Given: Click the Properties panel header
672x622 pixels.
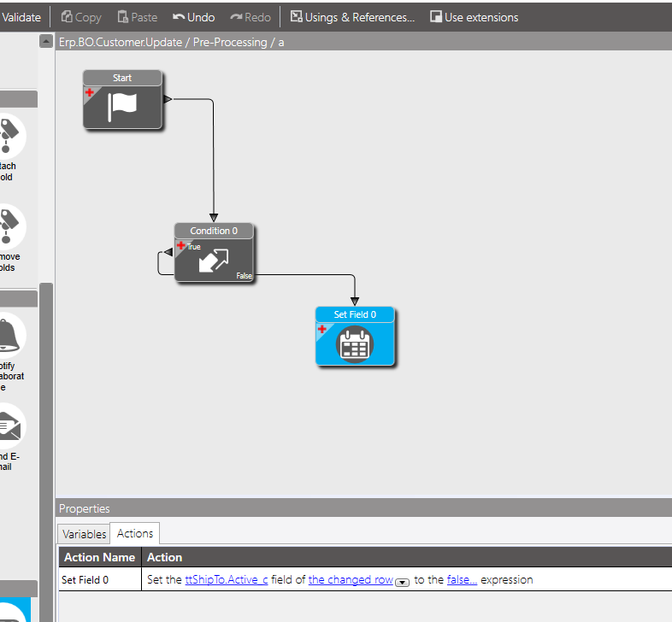Looking at the screenshot, I should coord(363,508).
